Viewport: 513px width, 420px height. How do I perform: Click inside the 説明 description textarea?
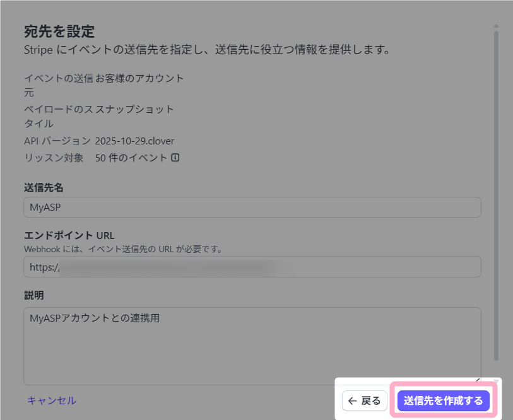[252, 346]
